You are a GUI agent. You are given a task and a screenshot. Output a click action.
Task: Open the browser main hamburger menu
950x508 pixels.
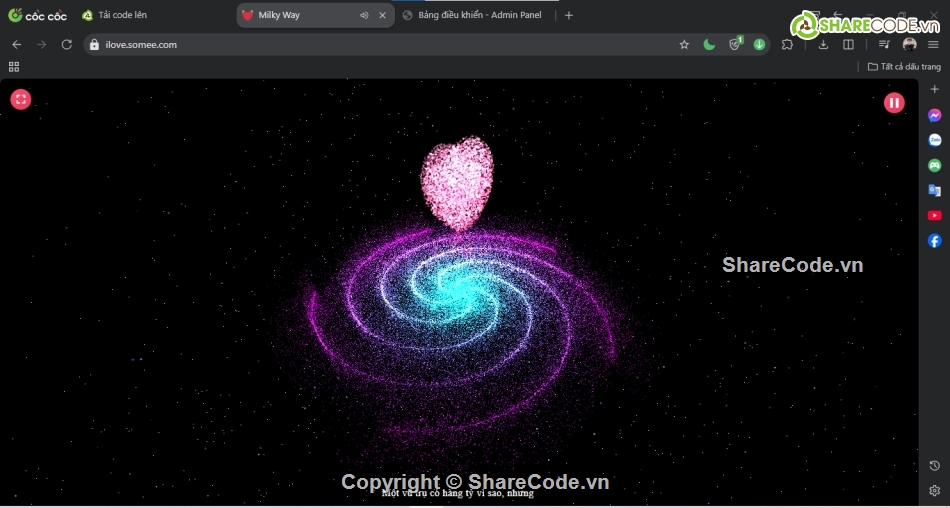point(933,44)
